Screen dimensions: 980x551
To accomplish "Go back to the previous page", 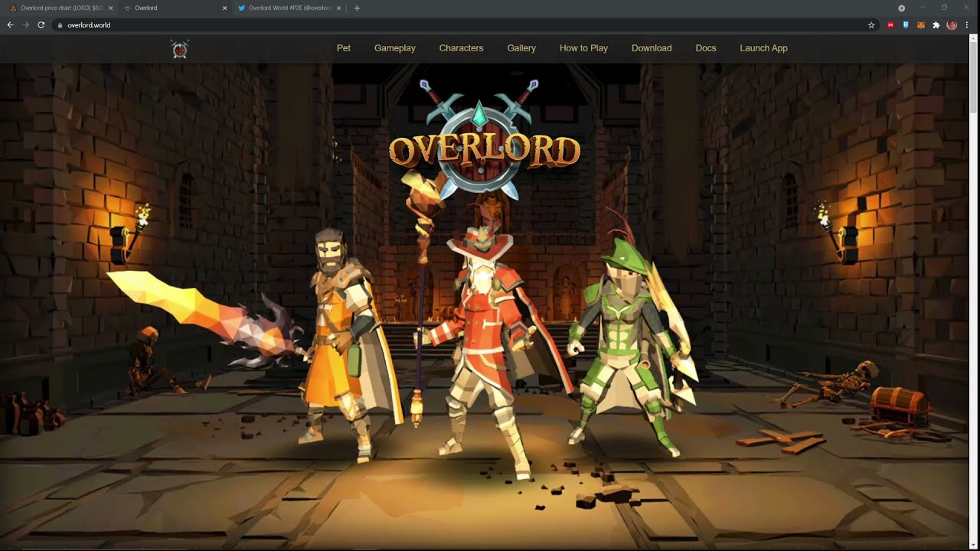I will (11, 25).
